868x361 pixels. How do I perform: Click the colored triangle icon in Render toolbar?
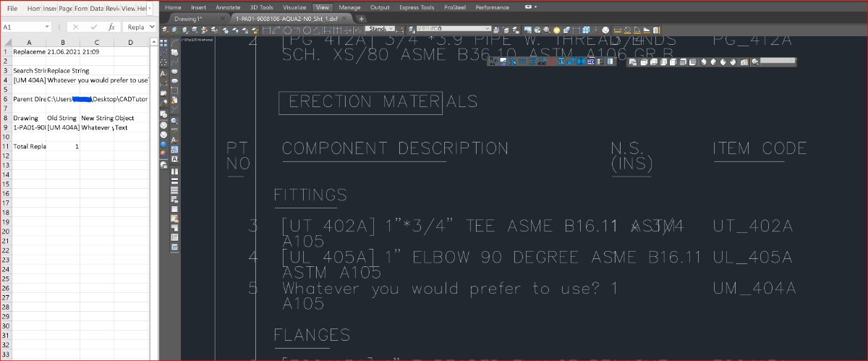click(x=597, y=30)
